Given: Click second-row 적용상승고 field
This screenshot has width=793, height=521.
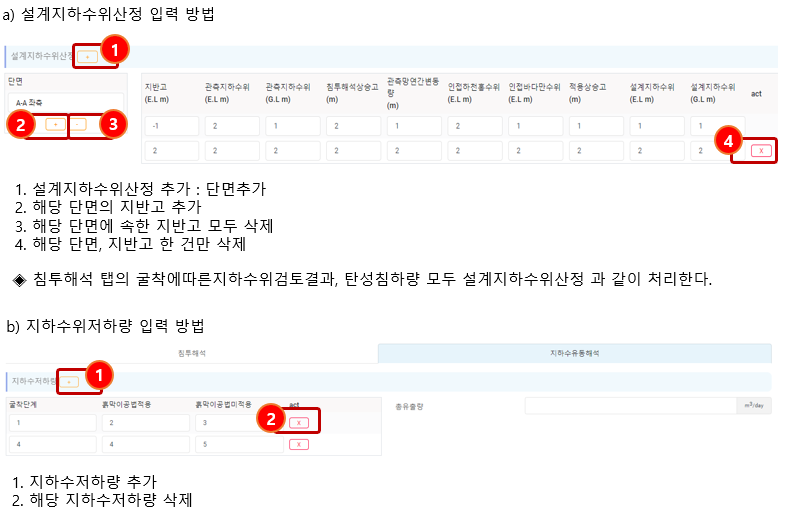Looking at the screenshot, I should 596,151.
